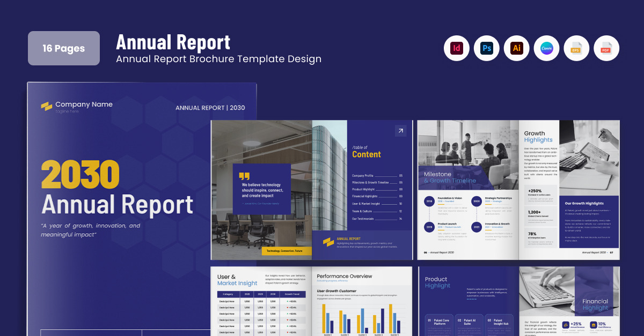Click the EPS file format icon
The height and width of the screenshot is (336, 644).
[x=577, y=48]
